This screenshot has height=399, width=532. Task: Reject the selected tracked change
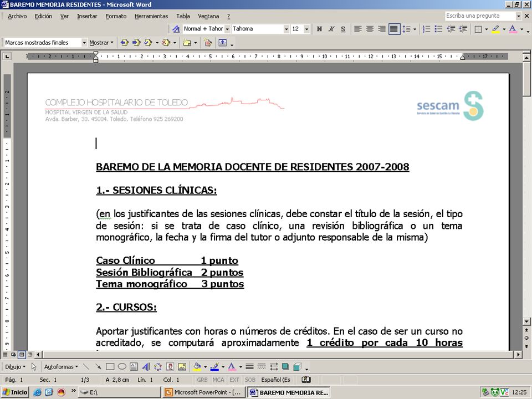[x=166, y=43]
